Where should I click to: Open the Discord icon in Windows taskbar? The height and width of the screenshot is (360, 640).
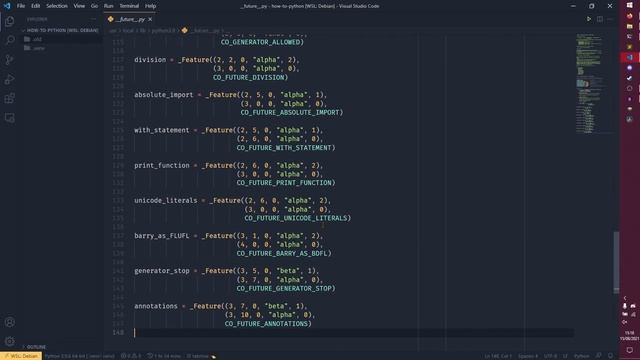[630, 68]
